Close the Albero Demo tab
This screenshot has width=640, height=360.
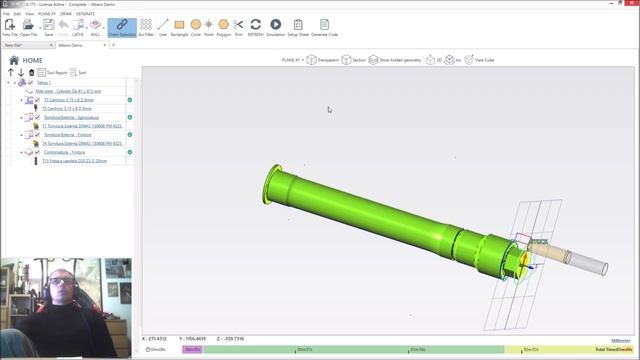click(105, 45)
